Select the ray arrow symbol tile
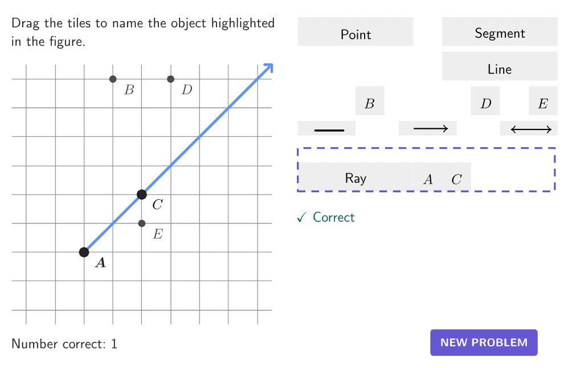Viewport: 588px width, 368px height. (427, 128)
